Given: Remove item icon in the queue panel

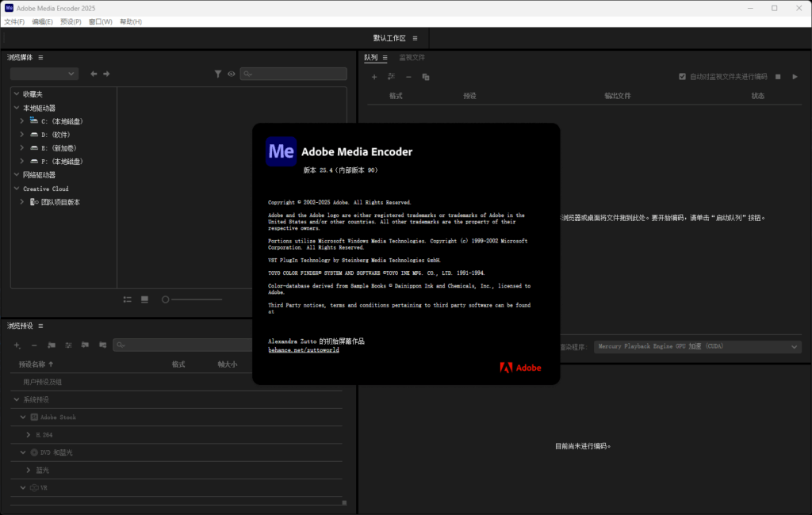Looking at the screenshot, I should (x=408, y=77).
